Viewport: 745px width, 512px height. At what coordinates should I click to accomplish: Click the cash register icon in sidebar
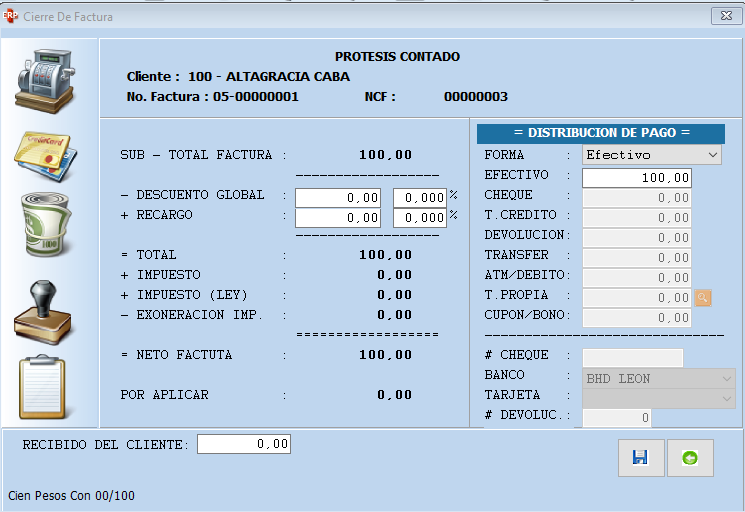[45, 79]
